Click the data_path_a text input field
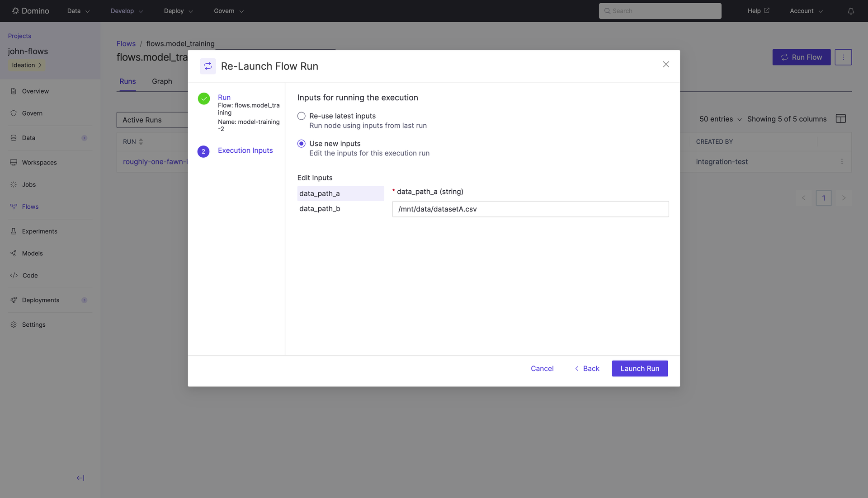 530,209
